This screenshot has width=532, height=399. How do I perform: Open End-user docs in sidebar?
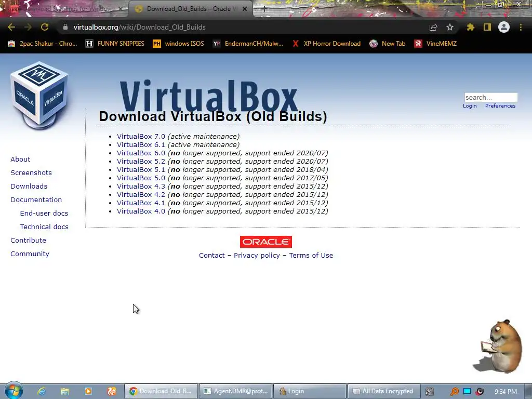tap(44, 214)
